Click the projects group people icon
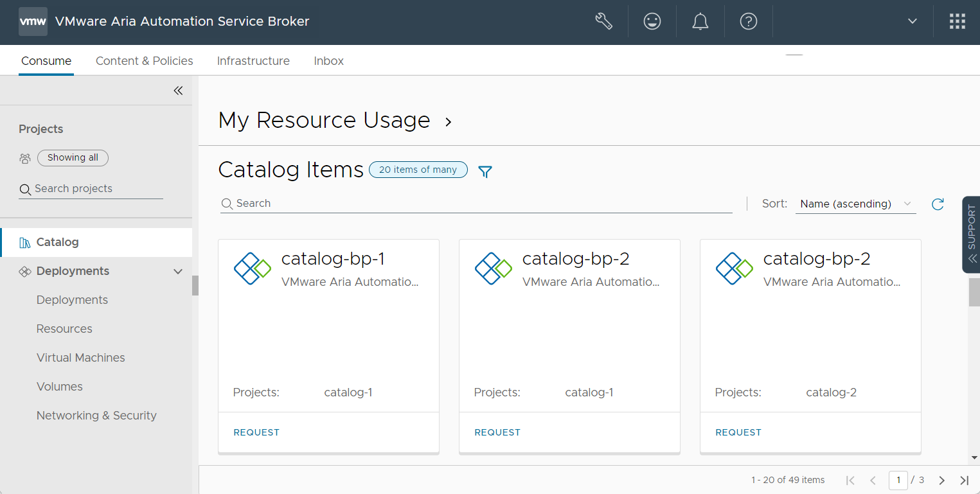The image size is (980, 494). 25,158
